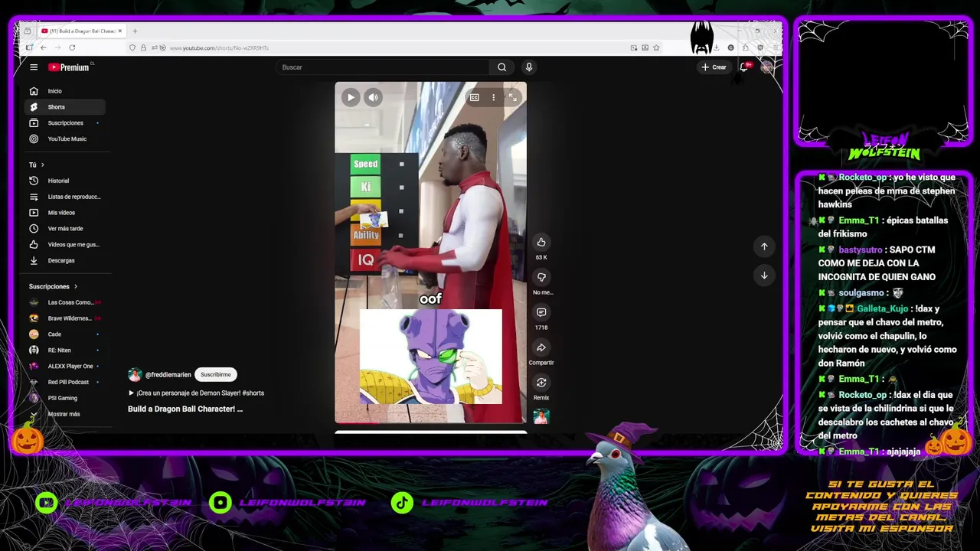
Task: Play the Short with the play button
Action: [351, 97]
